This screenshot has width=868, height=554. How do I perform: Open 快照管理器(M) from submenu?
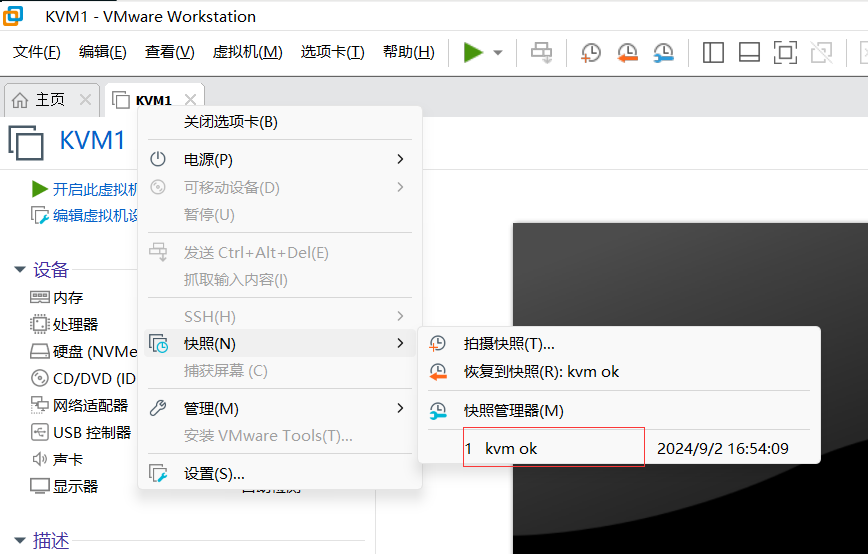click(x=619, y=411)
